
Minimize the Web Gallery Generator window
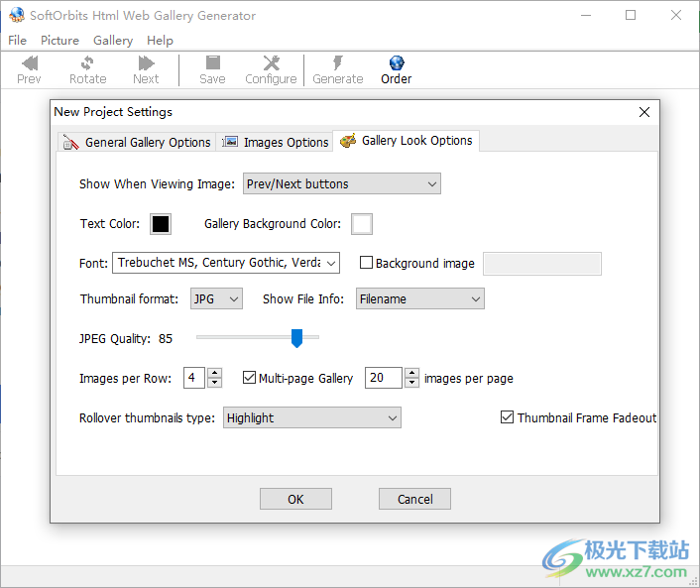(586, 15)
